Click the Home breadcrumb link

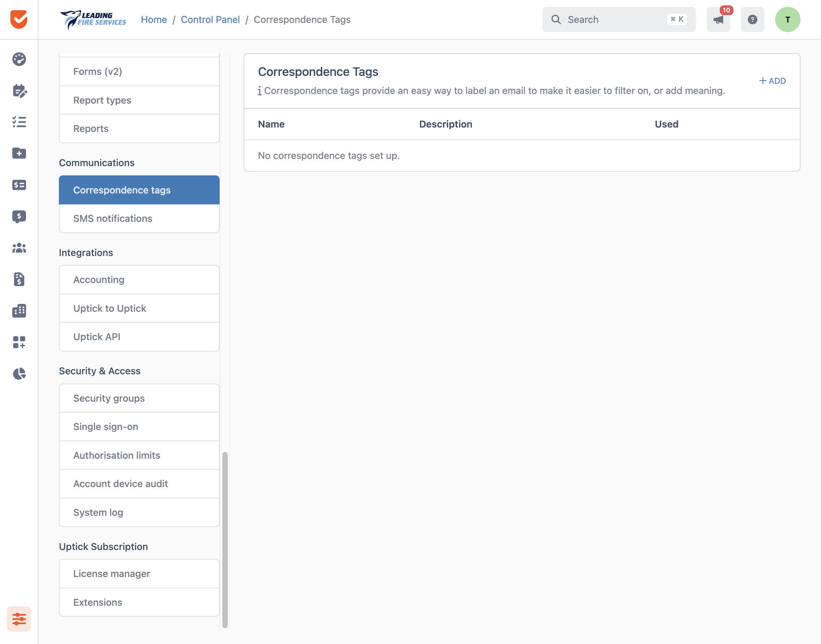(154, 19)
